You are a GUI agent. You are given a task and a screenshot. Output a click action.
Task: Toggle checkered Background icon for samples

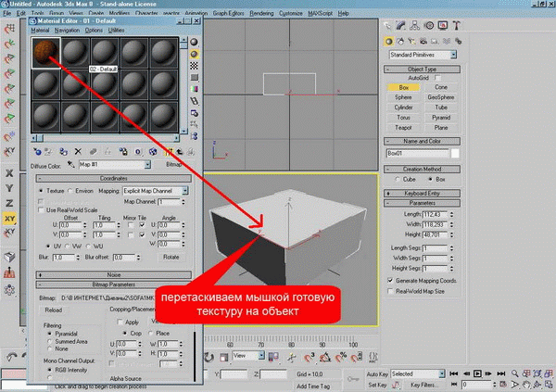pyautogui.click(x=195, y=66)
